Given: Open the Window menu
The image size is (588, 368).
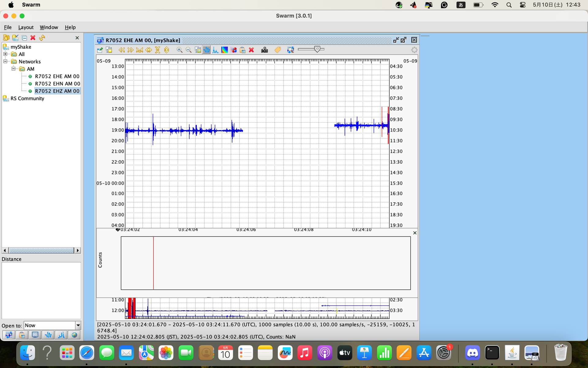Looking at the screenshot, I should pos(49,27).
